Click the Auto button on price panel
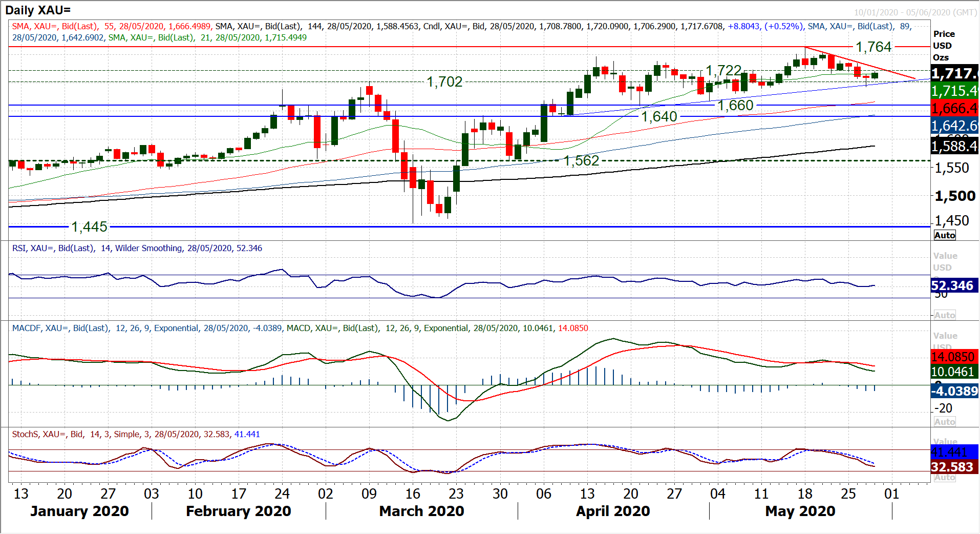 pos(945,235)
